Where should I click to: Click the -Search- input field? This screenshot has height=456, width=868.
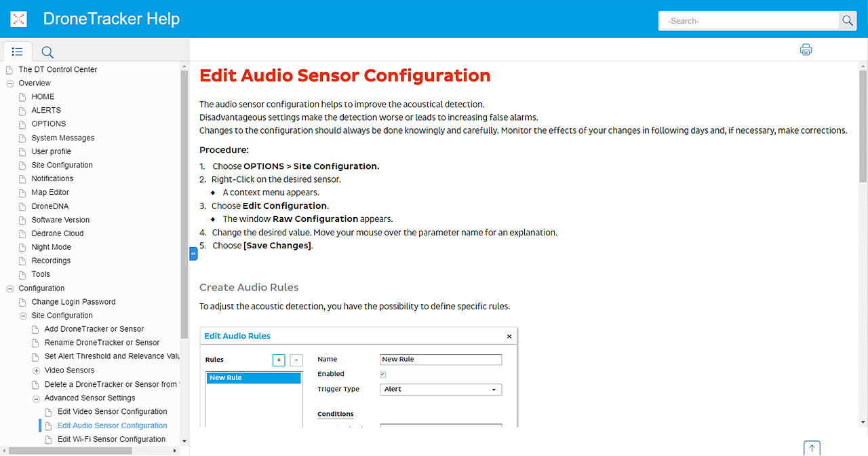[749, 21]
